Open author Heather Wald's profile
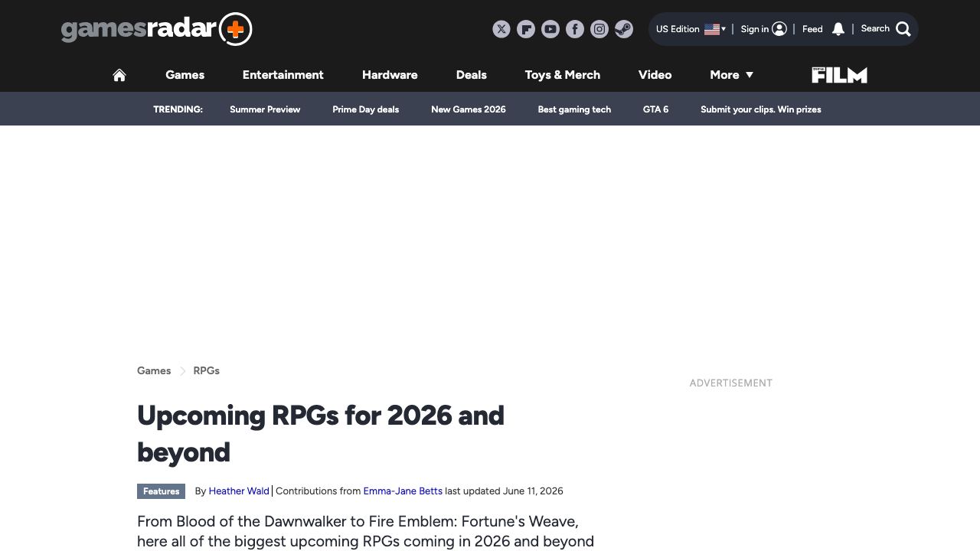This screenshot has height=551, width=980. [239, 491]
